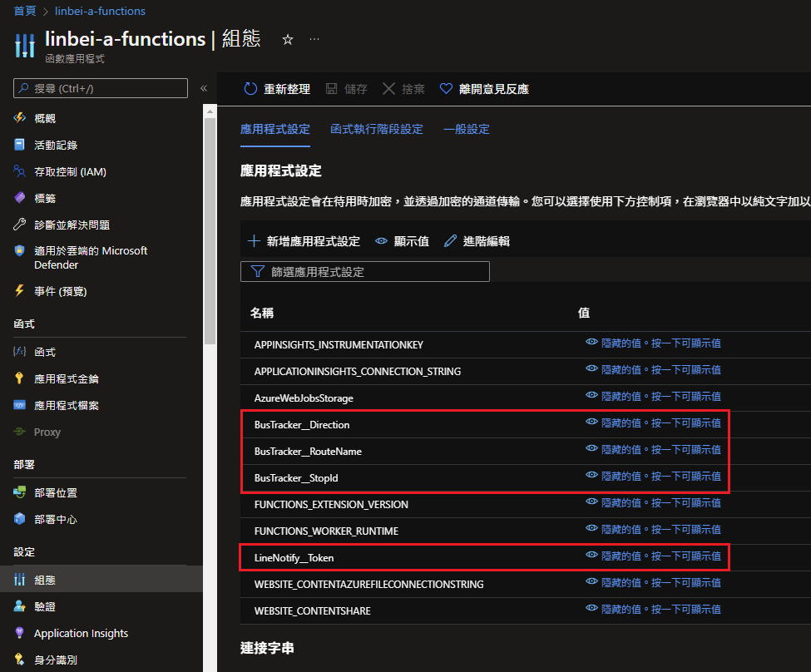Open the APPLICATIONINSIGHTS_CONNECTION_STRING setting name
This screenshot has width=811, height=672.
click(x=358, y=372)
